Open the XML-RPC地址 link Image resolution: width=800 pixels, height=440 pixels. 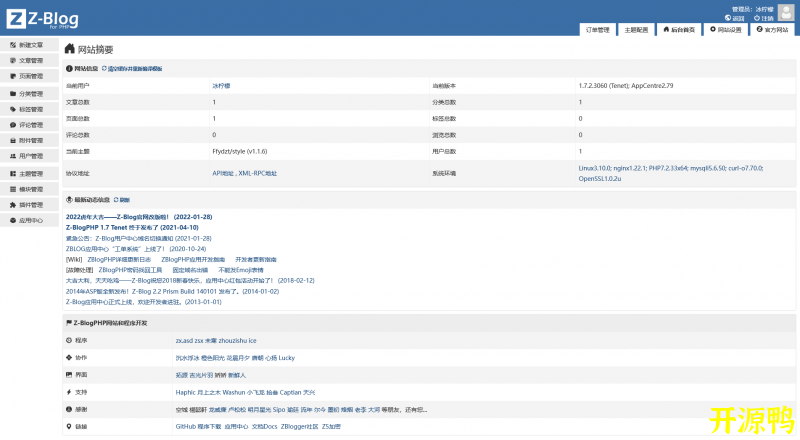point(258,174)
